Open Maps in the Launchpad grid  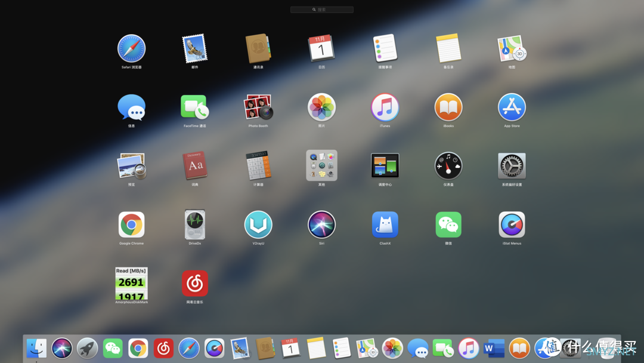[x=512, y=48]
